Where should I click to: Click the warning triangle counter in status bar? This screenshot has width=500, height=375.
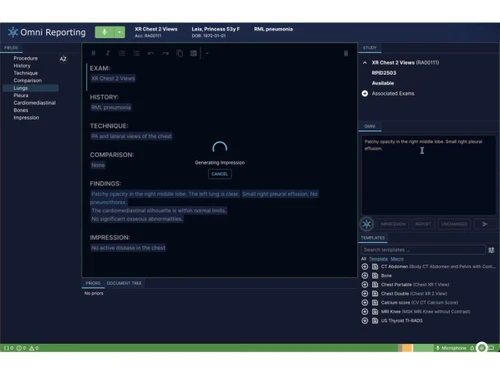coord(34,348)
